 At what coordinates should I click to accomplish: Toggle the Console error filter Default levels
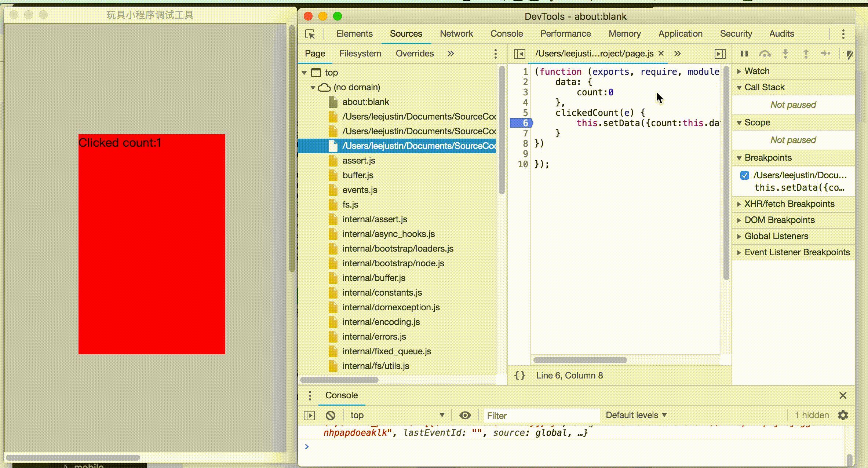636,415
